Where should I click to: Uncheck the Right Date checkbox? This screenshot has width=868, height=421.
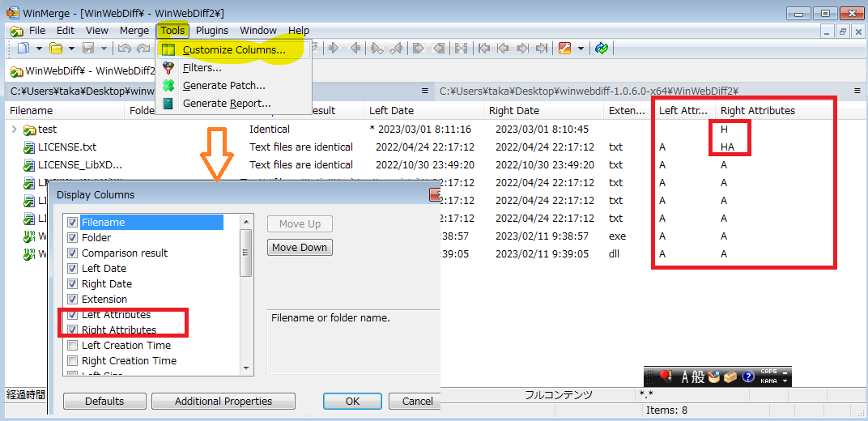click(x=72, y=284)
